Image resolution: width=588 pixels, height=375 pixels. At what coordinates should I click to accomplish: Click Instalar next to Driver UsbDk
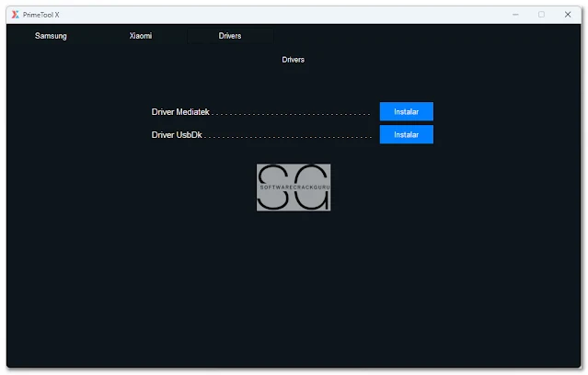point(406,134)
